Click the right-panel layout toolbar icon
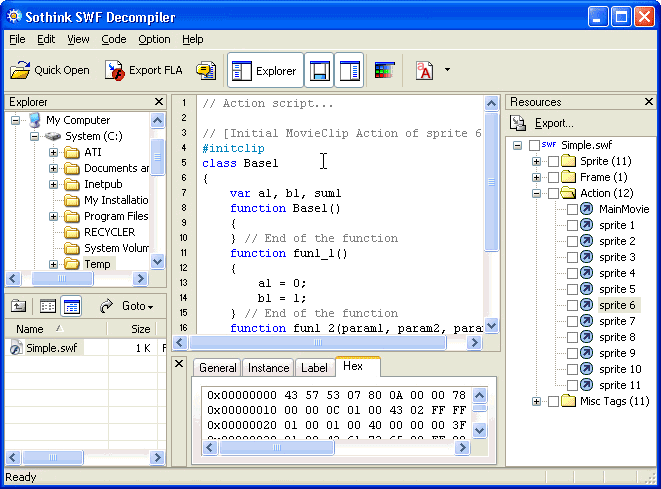Image resolution: width=661 pixels, height=489 pixels. point(349,70)
